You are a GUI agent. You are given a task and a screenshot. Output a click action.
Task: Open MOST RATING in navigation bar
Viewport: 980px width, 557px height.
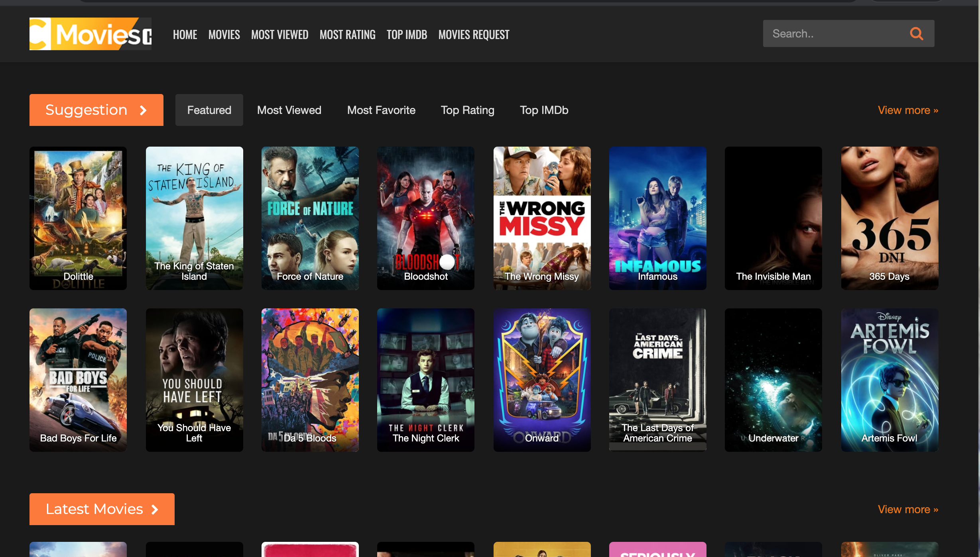tap(347, 35)
